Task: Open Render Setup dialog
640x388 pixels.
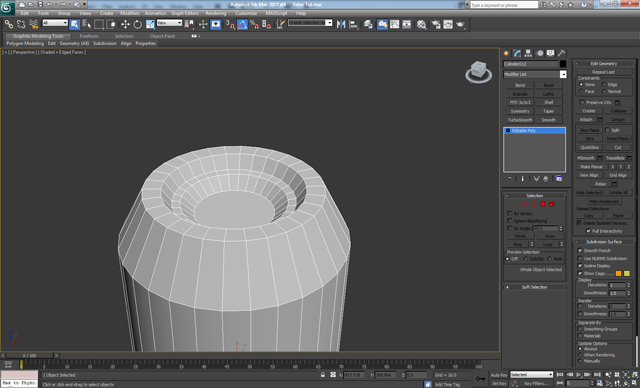Action: [x=436, y=24]
